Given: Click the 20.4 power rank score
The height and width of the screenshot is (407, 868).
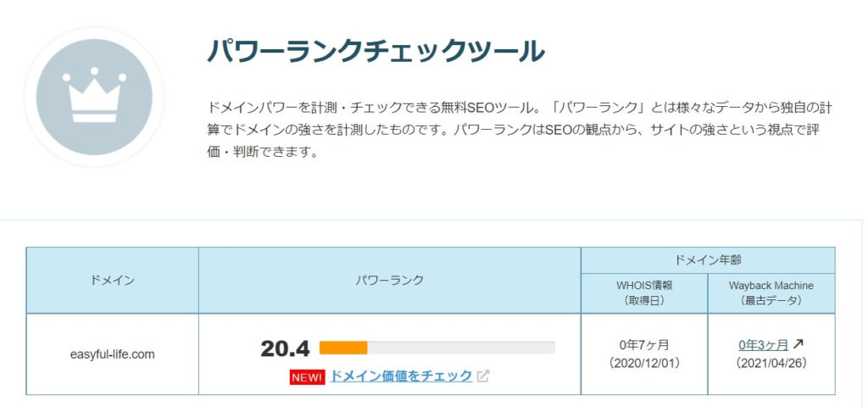Looking at the screenshot, I should pyautogui.click(x=285, y=348).
